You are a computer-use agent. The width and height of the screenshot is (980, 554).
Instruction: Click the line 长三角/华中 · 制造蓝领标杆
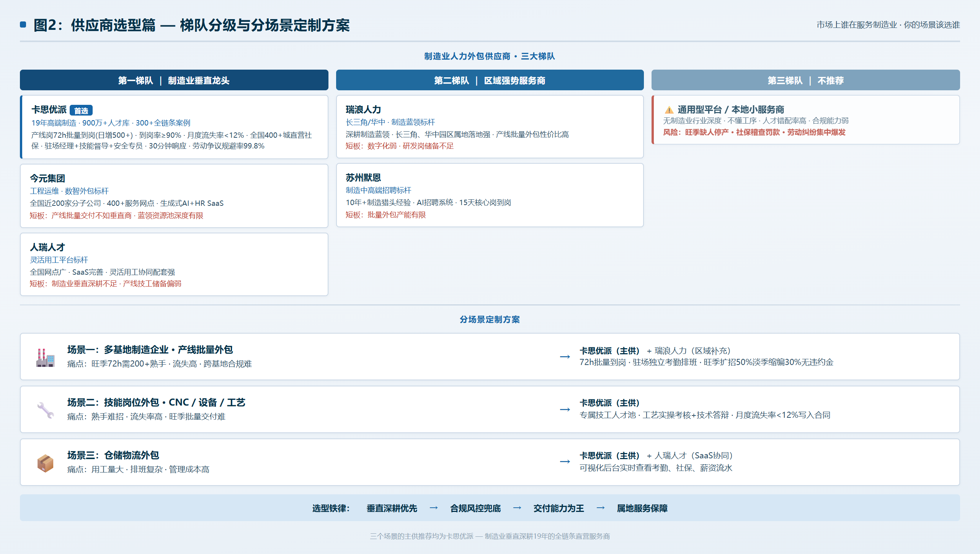click(390, 122)
